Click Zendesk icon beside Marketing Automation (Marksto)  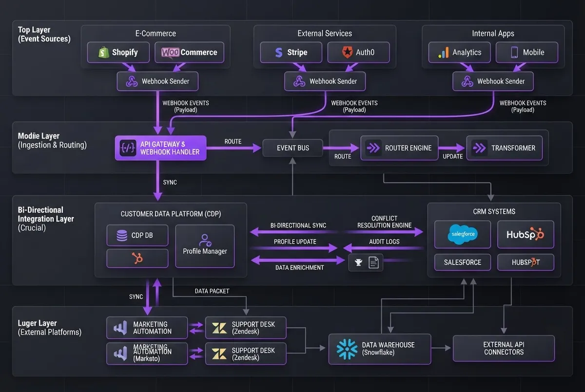coord(219,354)
